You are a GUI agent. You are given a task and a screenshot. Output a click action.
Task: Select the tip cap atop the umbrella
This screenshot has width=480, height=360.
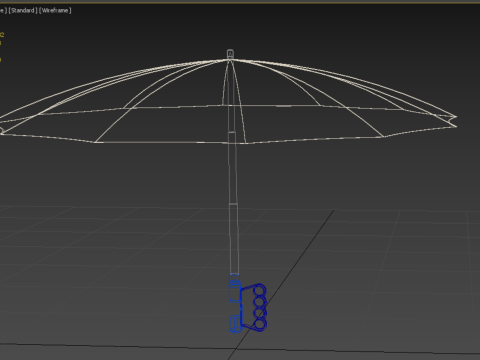tap(230, 54)
